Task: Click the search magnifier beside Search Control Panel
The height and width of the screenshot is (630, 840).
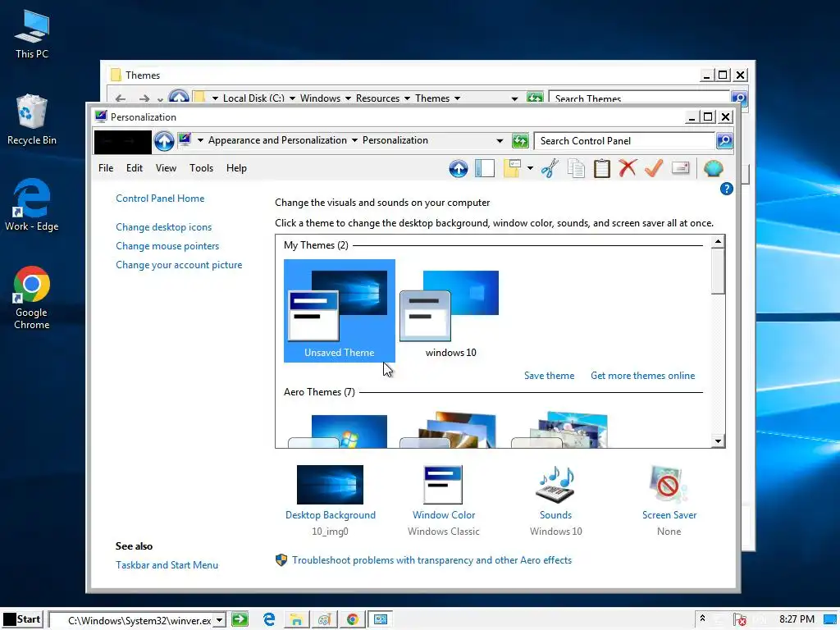Action: 724,141
